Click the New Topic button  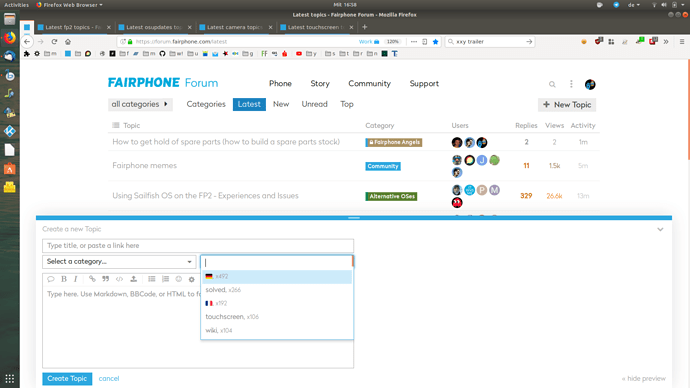tap(567, 105)
